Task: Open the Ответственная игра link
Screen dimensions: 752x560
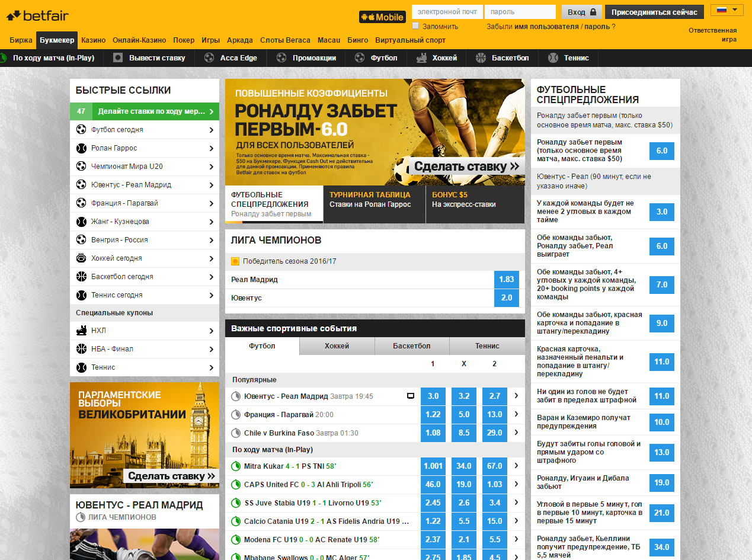Action: pos(713,35)
